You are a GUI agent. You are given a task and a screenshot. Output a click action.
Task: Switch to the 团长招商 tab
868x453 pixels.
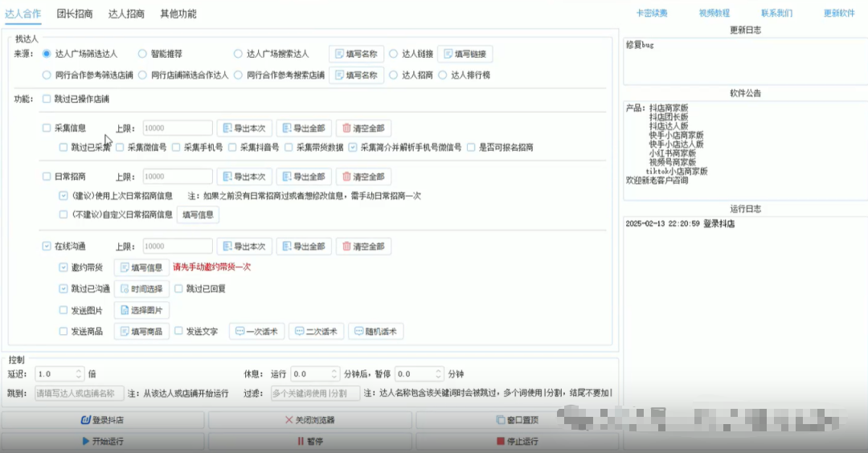[x=74, y=14]
